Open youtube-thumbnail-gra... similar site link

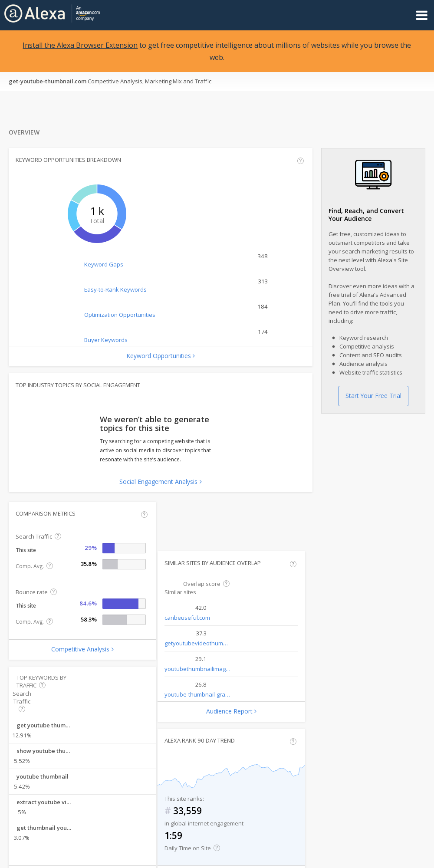tap(197, 694)
